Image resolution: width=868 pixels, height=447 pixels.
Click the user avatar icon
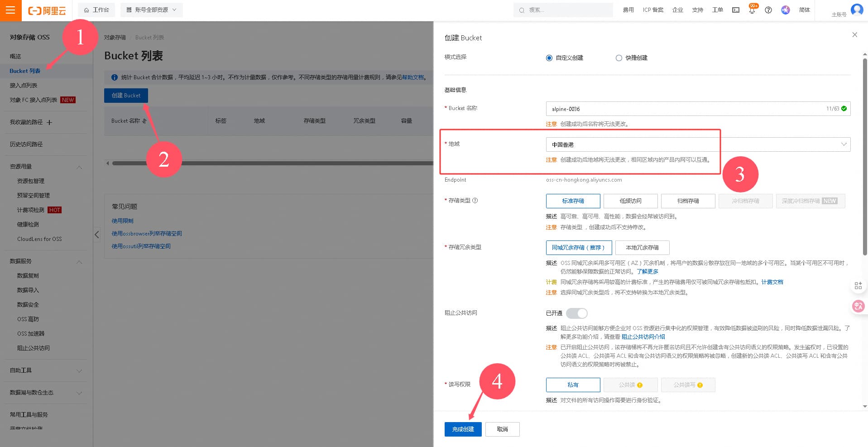(x=857, y=10)
